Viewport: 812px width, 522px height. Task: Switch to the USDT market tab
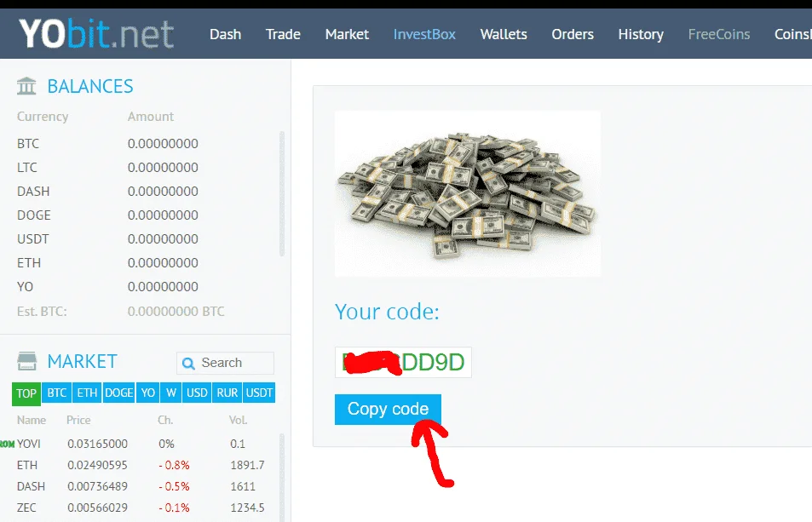coord(259,393)
